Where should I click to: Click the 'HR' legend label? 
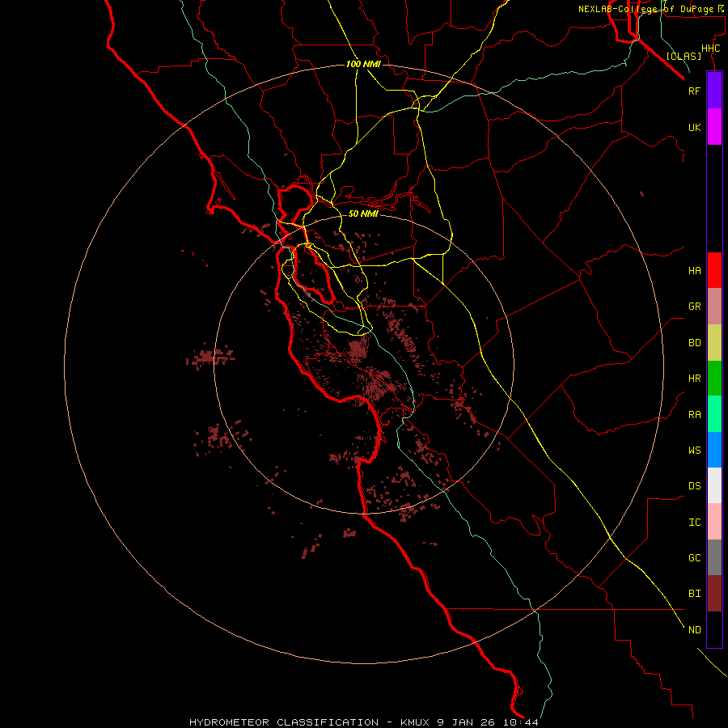pyautogui.click(x=694, y=379)
